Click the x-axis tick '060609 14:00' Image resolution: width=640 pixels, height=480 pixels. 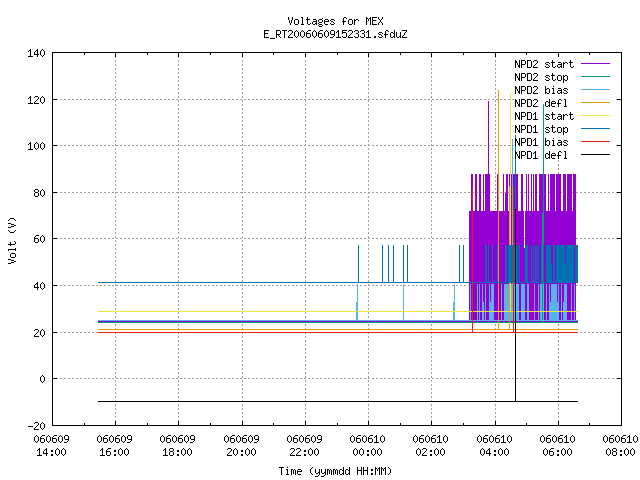(x=51, y=446)
